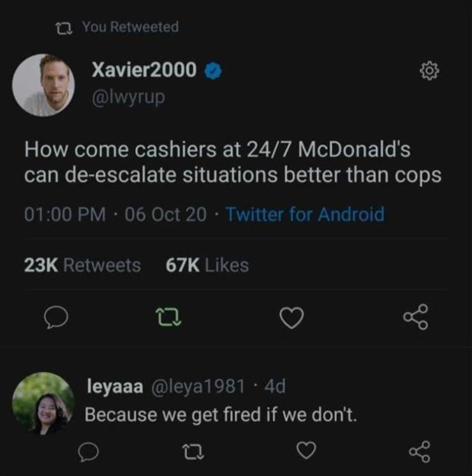This screenshot has height=476, width=472.
Task: Open Xavier2000's profile picture
Action: tap(43, 85)
